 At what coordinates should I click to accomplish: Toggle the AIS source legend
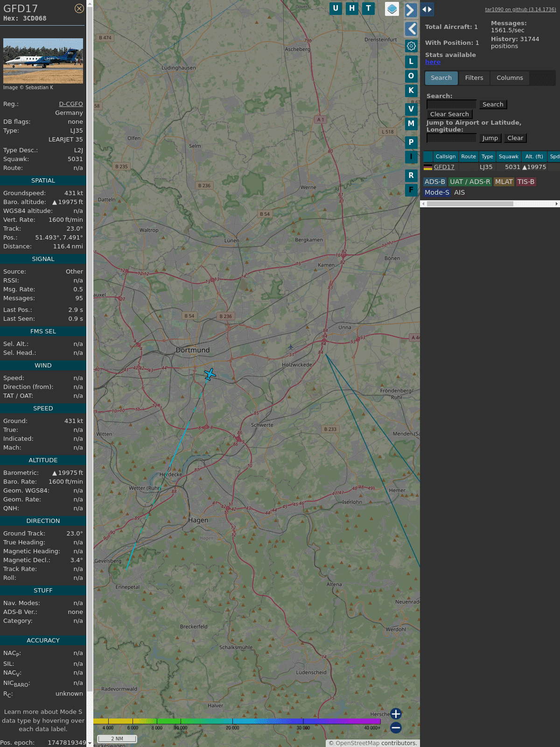tap(459, 193)
